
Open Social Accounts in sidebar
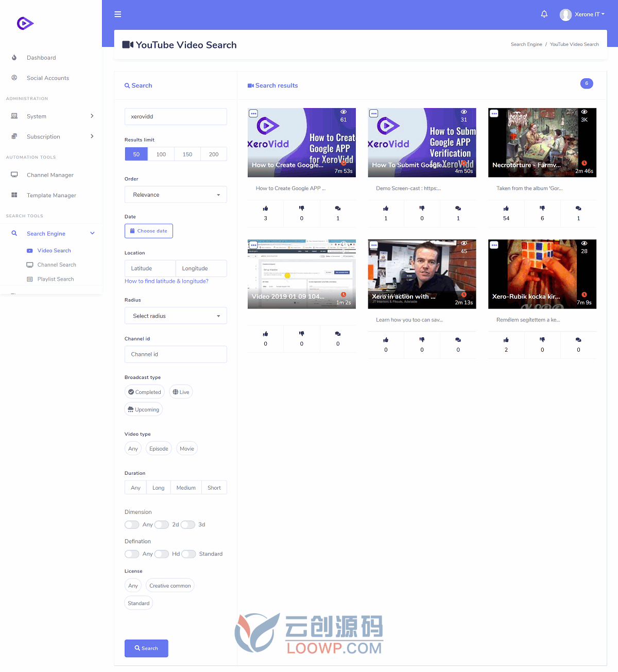(48, 78)
